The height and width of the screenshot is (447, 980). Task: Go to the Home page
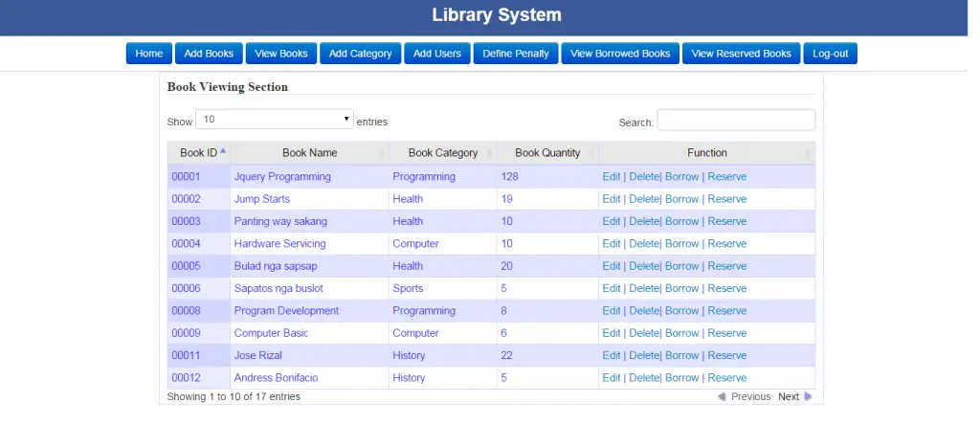tap(149, 54)
